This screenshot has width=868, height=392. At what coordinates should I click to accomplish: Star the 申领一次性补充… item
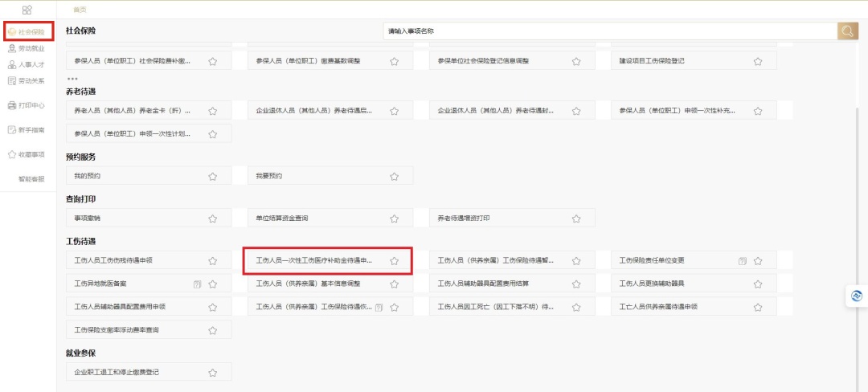click(x=758, y=111)
